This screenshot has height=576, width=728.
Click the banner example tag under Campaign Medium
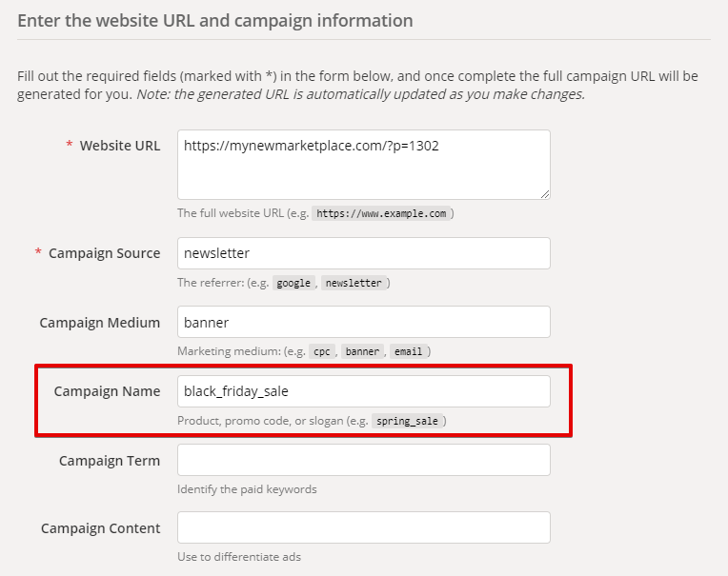point(362,351)
